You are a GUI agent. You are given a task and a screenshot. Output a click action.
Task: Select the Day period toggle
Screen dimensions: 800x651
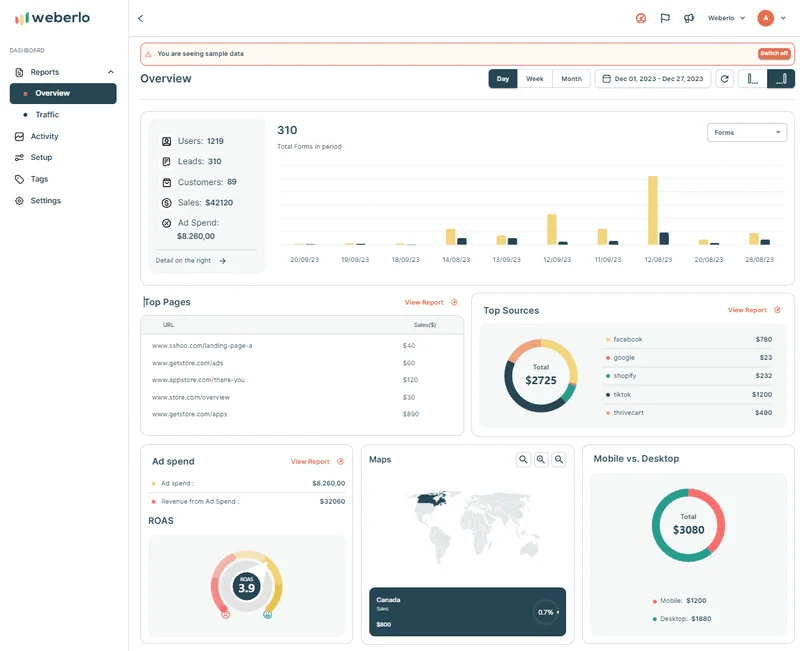click(503, 77)
